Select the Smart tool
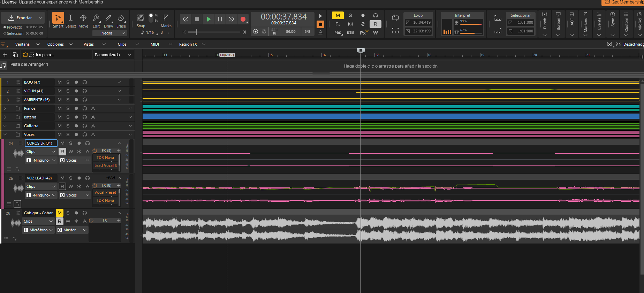This screenshot has width=644, height=293. pos(58,18)
